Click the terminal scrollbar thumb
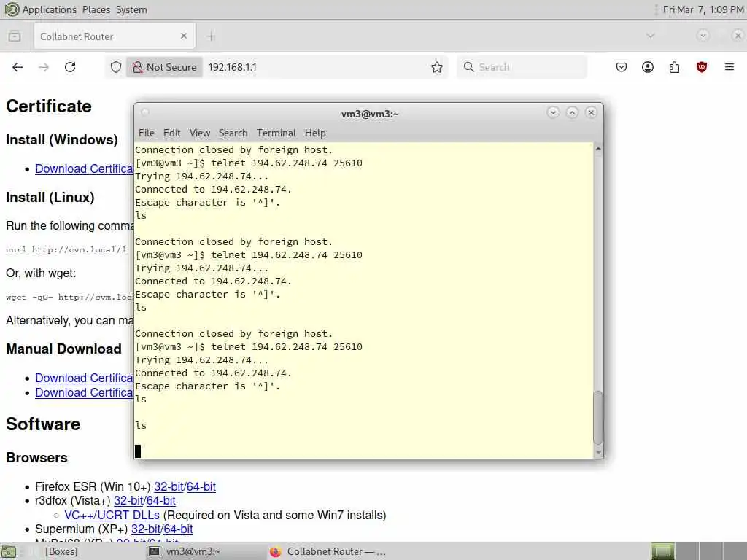This screenshot has height=560, width=747. point(598,418)
